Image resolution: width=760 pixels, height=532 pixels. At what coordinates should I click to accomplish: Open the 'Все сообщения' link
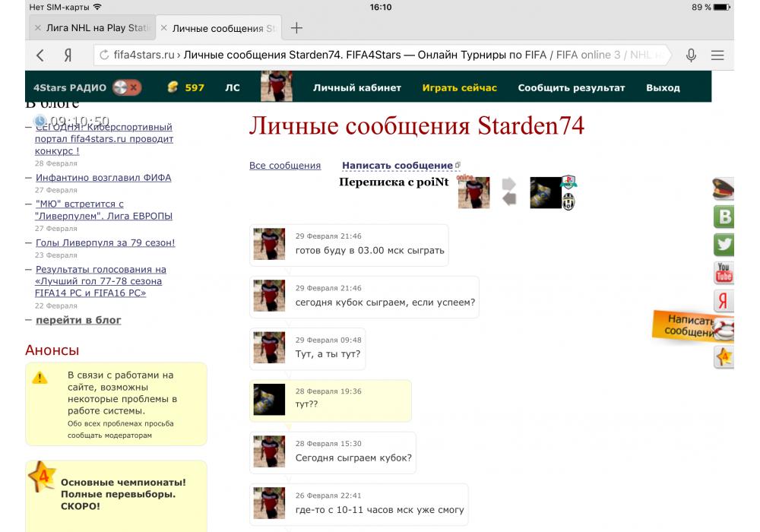pos(285,166)
